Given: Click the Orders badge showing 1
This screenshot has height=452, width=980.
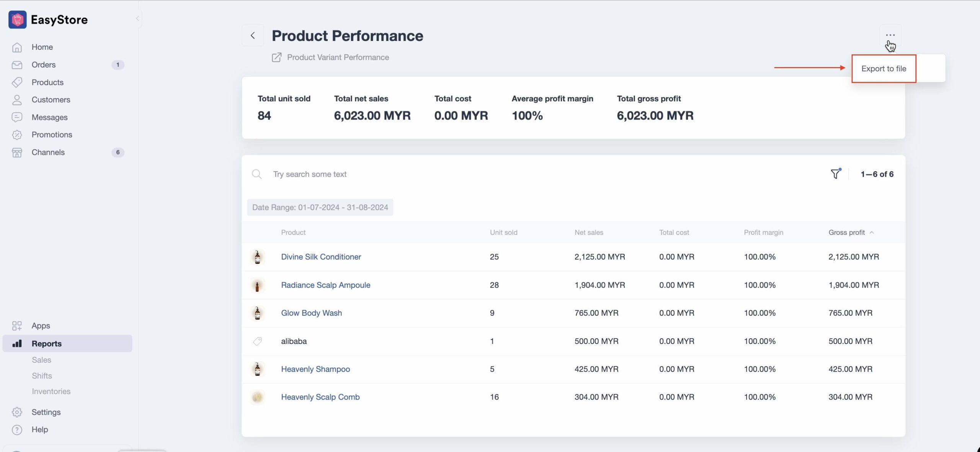Looking at the screenshot, I should [x=118, y=65].
